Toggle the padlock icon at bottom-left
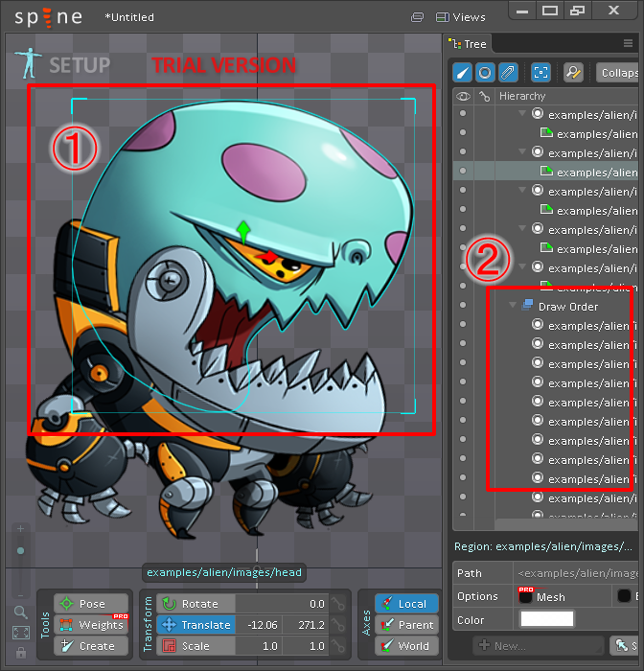This screenshot has width=644, height=671. click(x=21, y=653)
